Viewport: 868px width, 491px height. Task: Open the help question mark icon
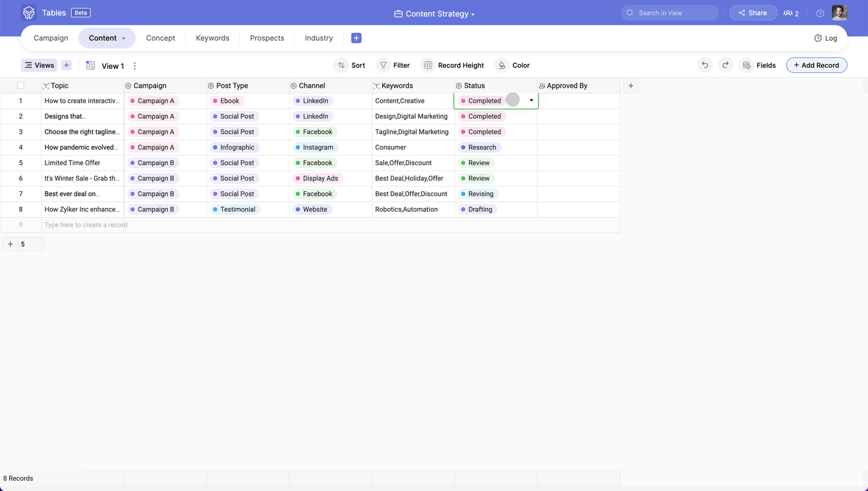[x=820, y=13]
